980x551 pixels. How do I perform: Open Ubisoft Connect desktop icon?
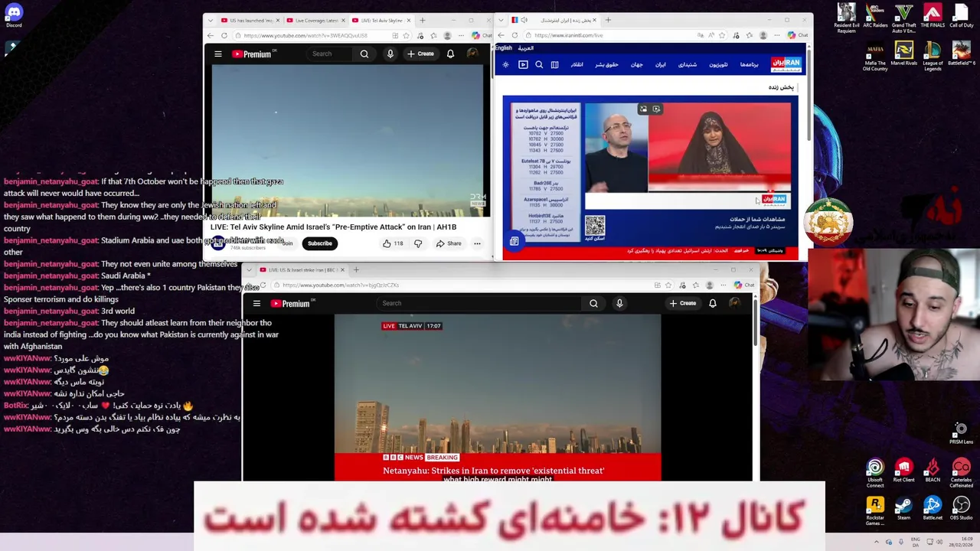tap(875, 473)
